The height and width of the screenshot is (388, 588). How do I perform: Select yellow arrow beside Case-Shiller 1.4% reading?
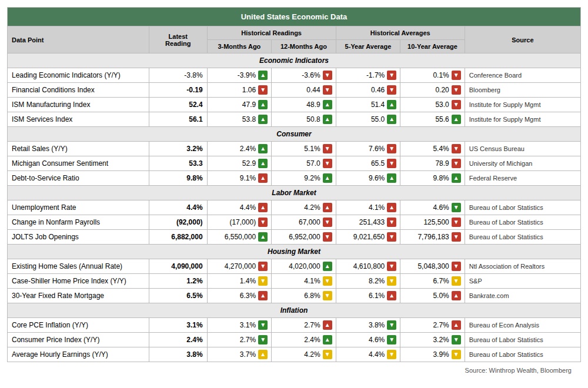click(x=263, y=281)
